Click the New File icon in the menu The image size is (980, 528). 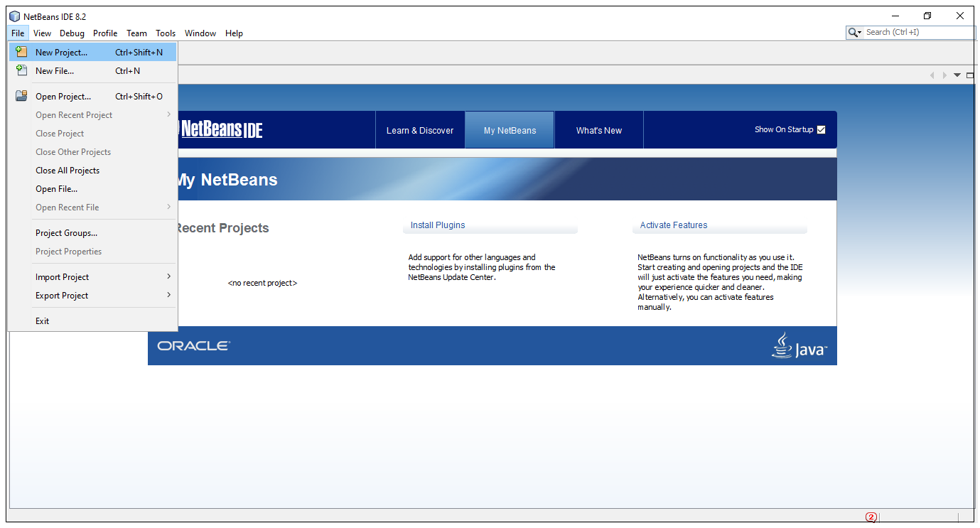coord(21,70)
